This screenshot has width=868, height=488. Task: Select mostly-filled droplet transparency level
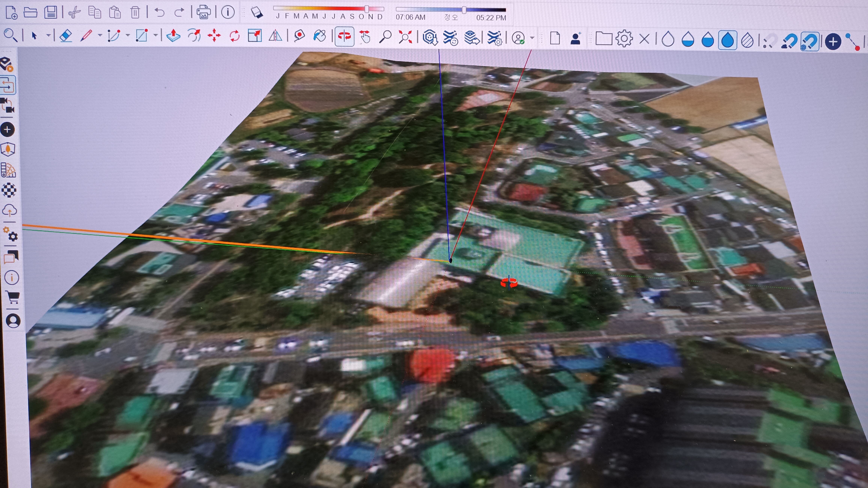[708, 39]
